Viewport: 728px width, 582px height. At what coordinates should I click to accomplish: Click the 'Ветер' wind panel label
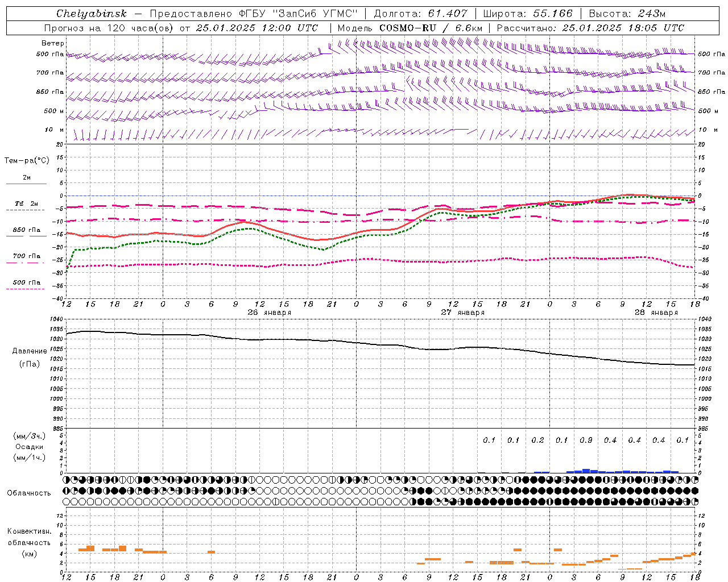click(x=53, y=43)
